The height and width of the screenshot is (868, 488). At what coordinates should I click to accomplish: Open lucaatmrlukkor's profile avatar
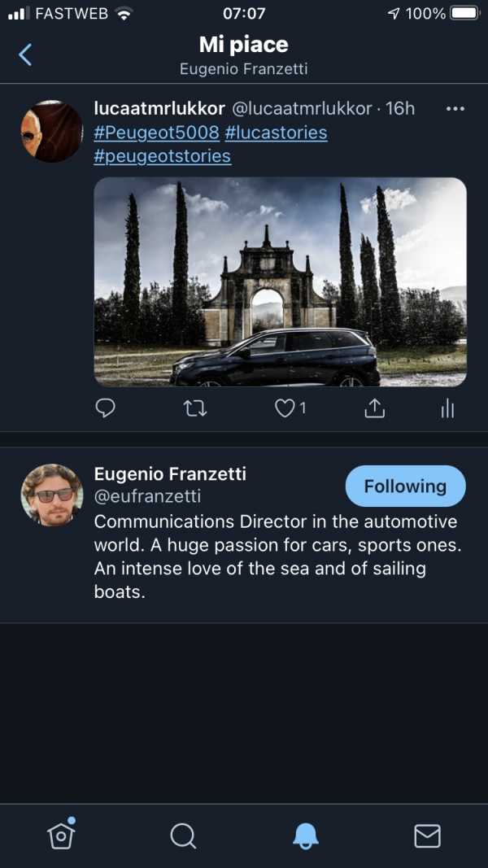coord(52,131)
